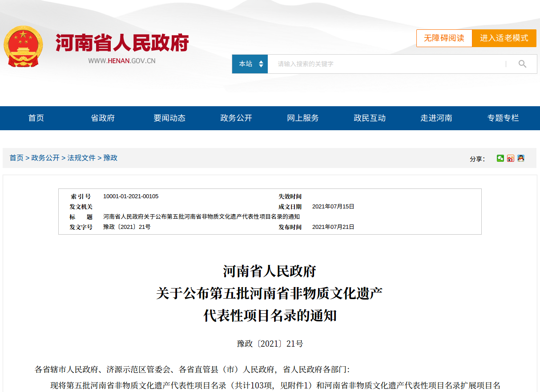Go to 要闻动态 in navigation bar
Viewport: 540px width, 392px height.
169,118
